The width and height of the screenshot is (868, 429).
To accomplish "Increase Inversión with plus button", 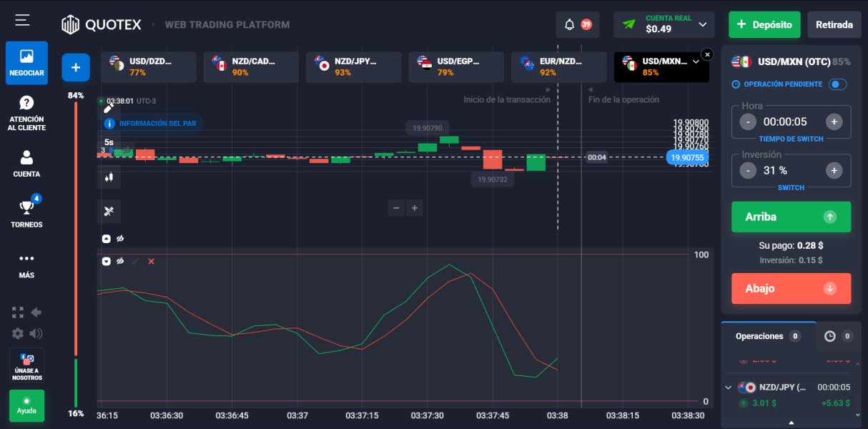I will [x=834, y=170].
